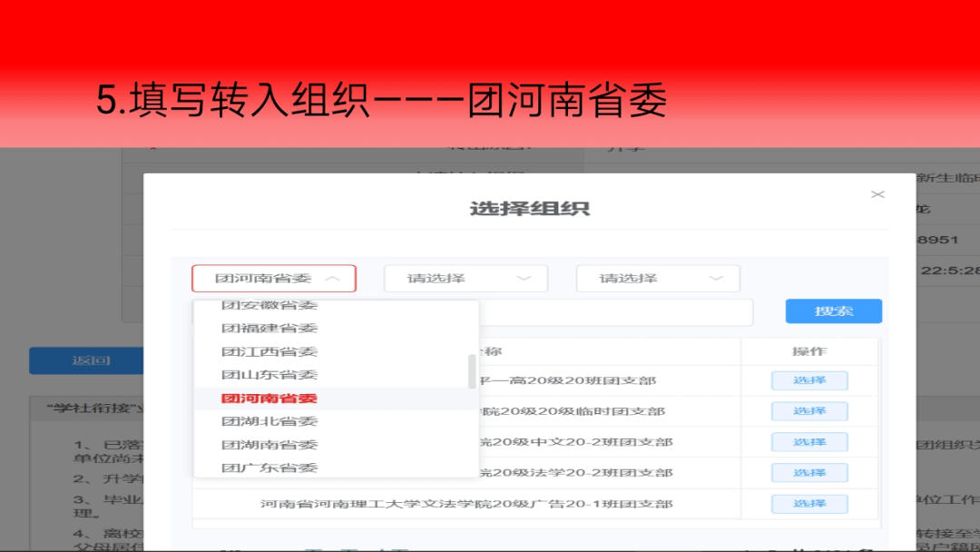Viewport: 980px width, 552px height.
Task: Click the 返回 button behind the dialog
Action: point(86,360)
